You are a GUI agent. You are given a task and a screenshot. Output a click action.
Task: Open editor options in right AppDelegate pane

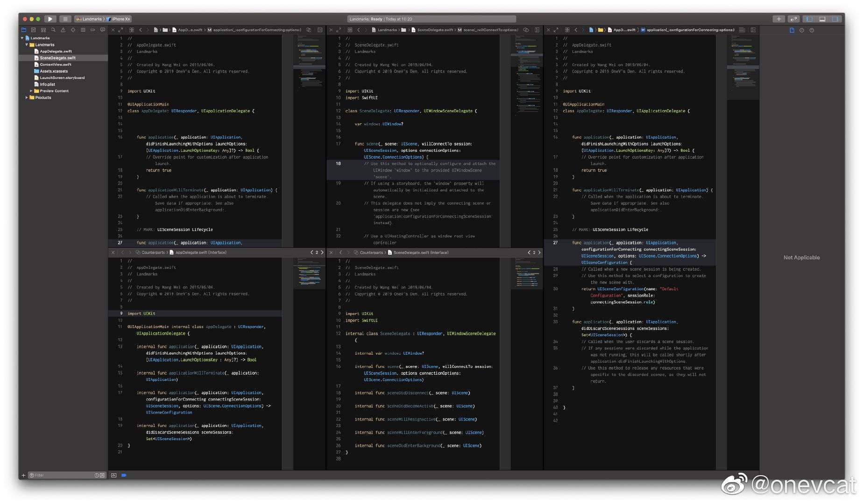pos(742,30)
